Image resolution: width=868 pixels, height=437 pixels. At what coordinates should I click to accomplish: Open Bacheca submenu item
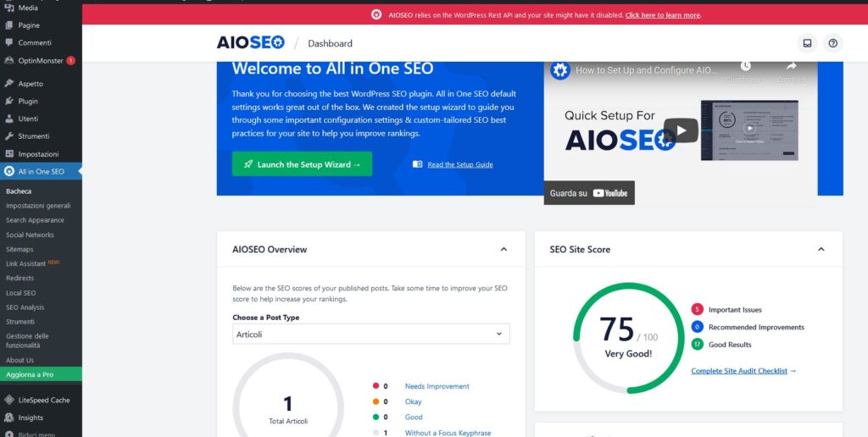(19, 191)
